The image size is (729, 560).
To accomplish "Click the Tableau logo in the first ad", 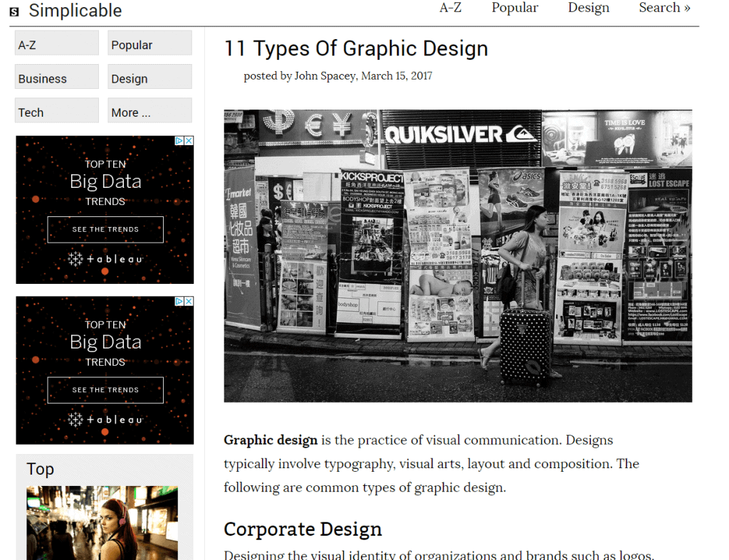I will point(105,259).
